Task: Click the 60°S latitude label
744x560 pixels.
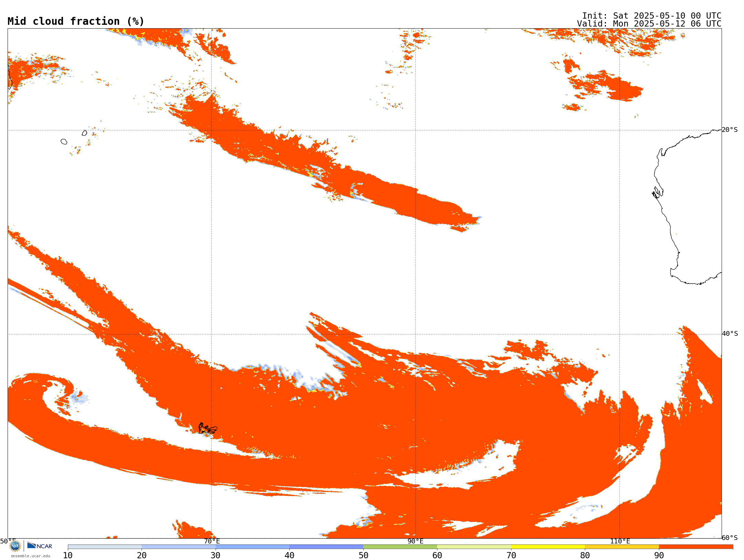Action: 730,538
